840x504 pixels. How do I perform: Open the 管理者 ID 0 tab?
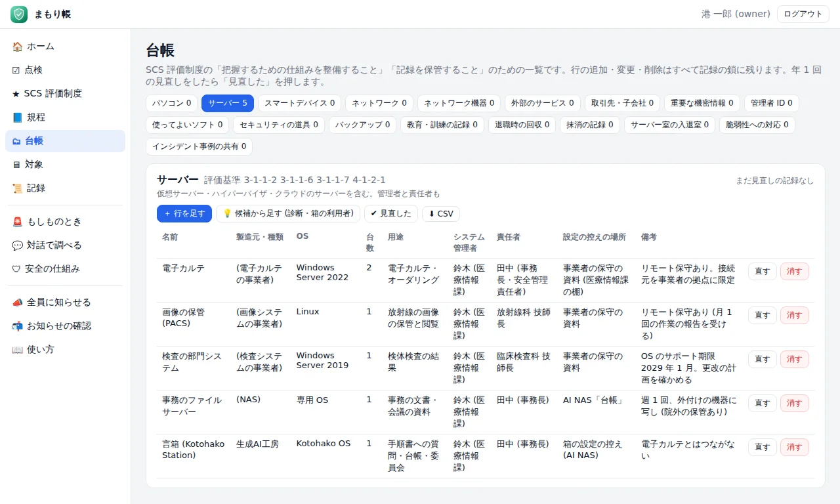772,103
